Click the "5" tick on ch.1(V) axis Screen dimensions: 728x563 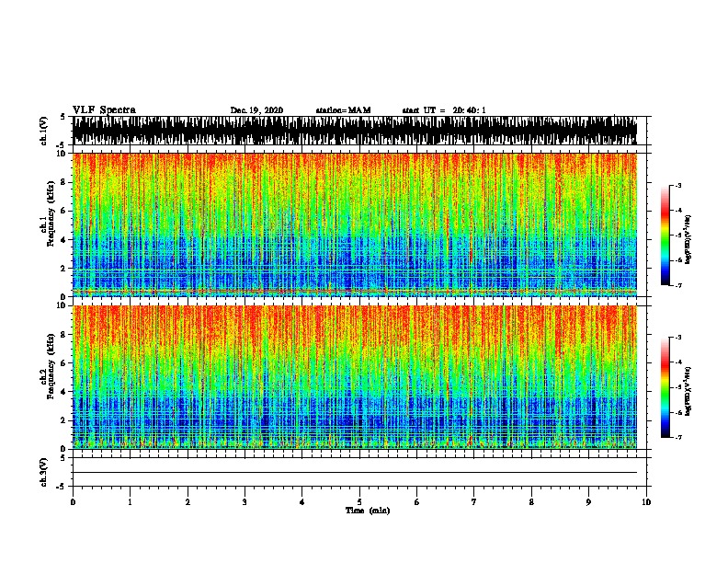63,117
